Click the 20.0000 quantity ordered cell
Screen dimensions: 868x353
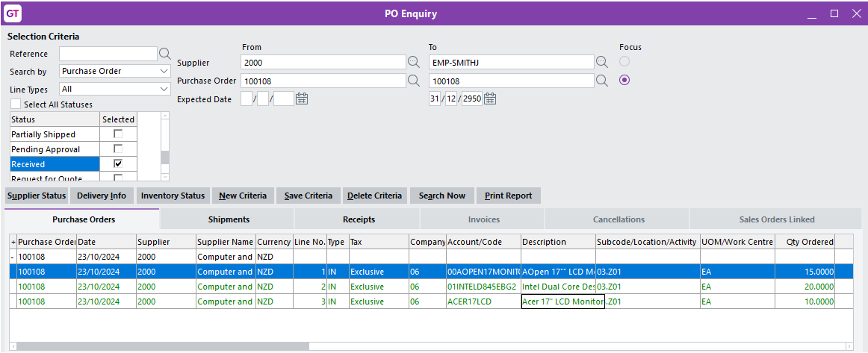pos(805,287)
